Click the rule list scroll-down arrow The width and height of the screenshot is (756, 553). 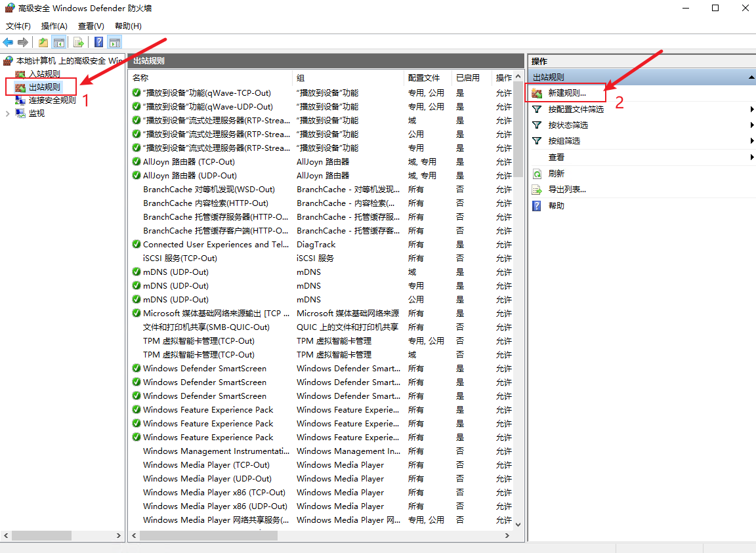(518, 525)
